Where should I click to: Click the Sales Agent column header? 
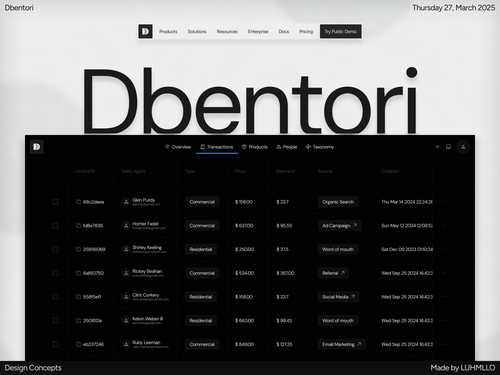[x=133, y=171]
